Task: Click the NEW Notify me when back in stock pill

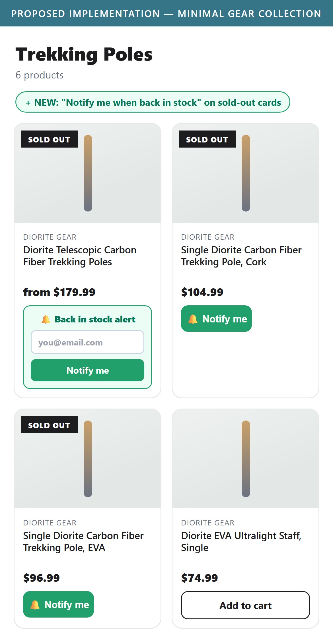Action: [153, 102]
